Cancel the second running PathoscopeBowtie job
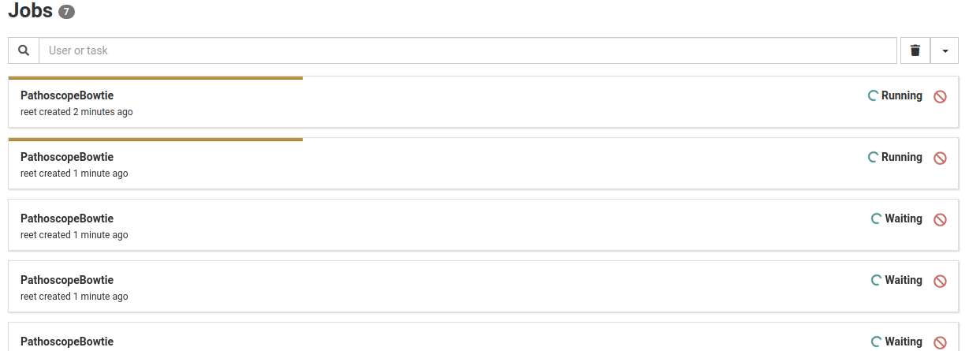This screenshot has height=351, width=980. 940,158
